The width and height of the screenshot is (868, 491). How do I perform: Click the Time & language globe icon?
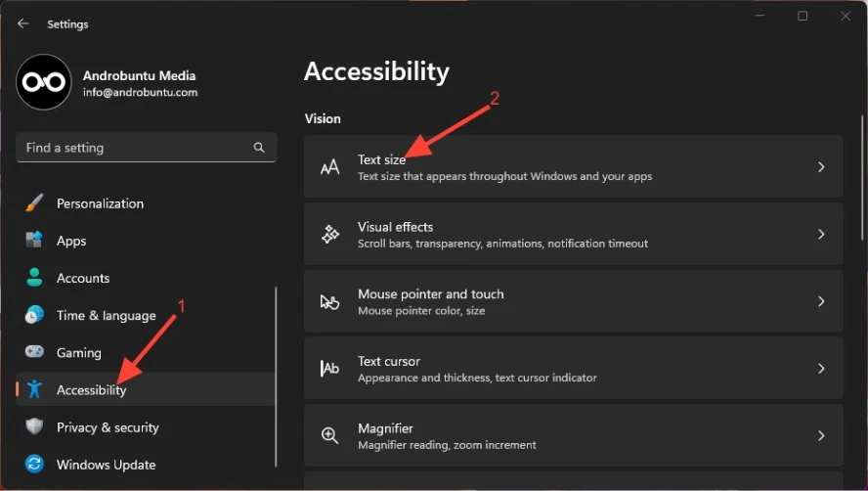(x=34, y=315)
